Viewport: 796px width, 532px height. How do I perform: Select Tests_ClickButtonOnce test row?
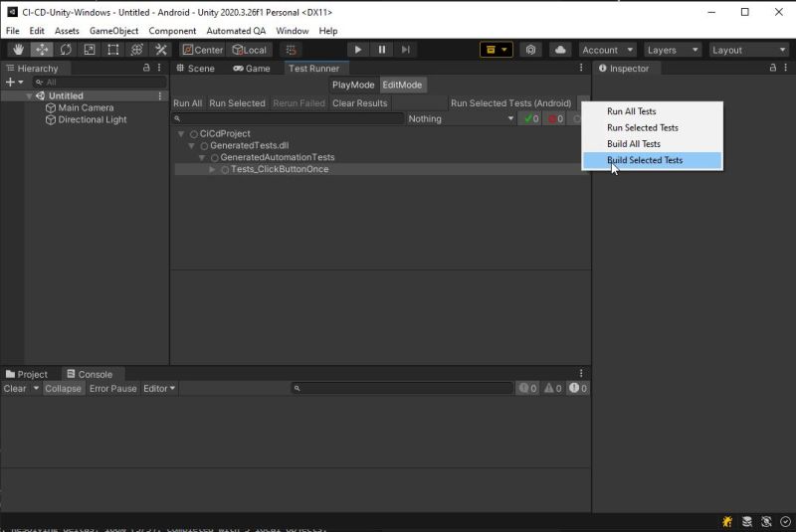coord(381,169)
